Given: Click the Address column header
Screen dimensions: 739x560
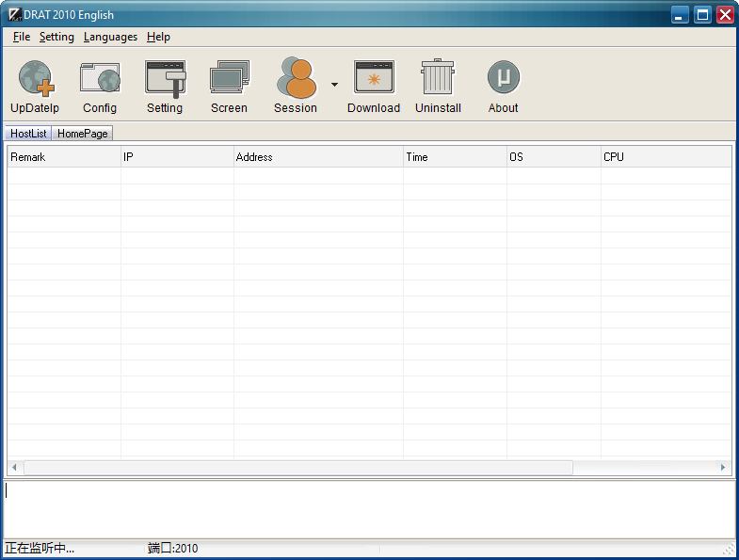Looking at the screenshot, I should (318, 157).
